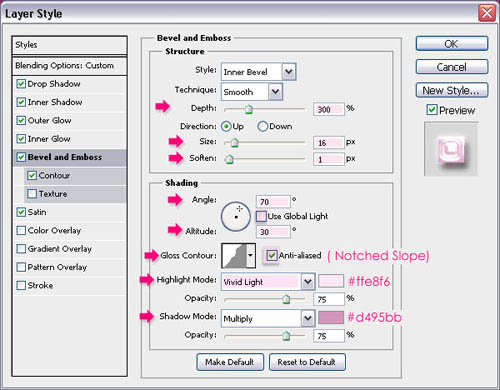Select the Down direction radio button
Image resolution: width=500 pixels, height=390 pixels.
(263, 126)
